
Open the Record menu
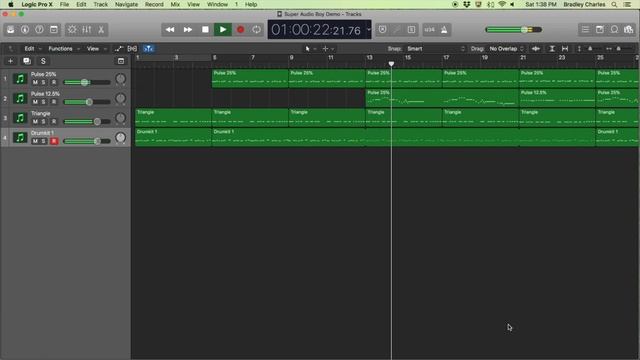point(154,4)
